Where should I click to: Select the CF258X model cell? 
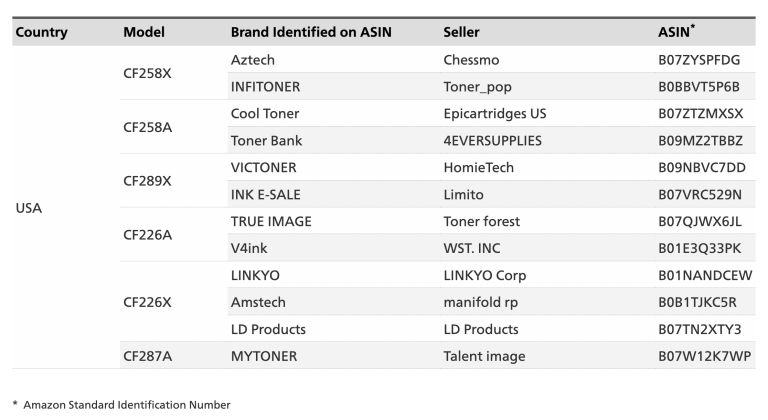(x=147, y=73)
